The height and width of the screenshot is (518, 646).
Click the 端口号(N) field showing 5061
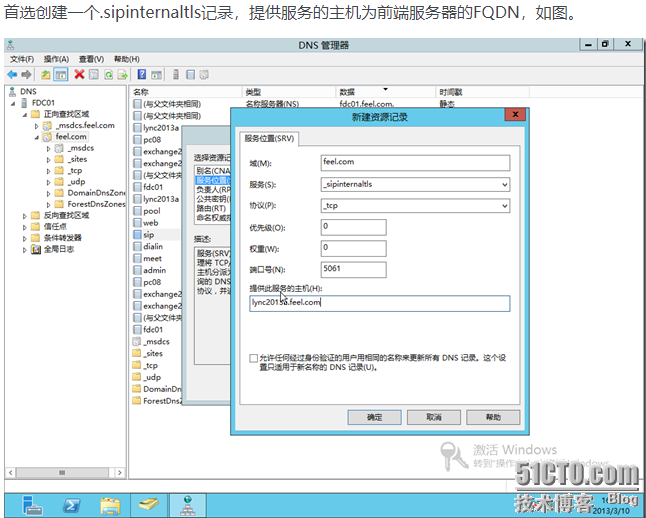click(x=353, y=270)
